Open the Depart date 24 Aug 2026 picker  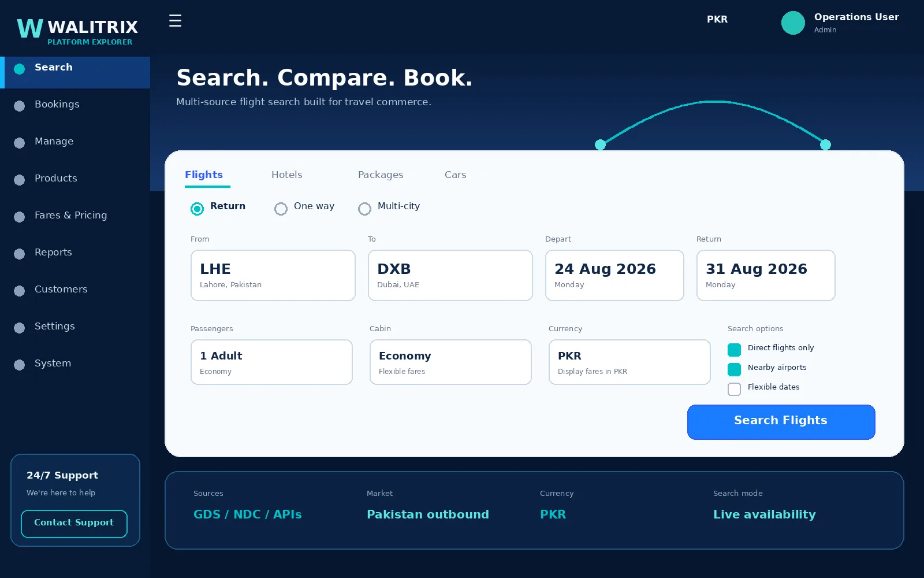(614, 275)
